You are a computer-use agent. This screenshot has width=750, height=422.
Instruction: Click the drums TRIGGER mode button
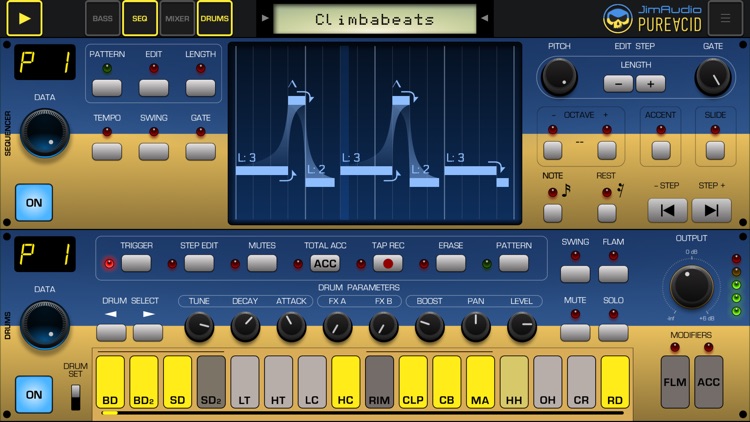click(x=136, y=263)
